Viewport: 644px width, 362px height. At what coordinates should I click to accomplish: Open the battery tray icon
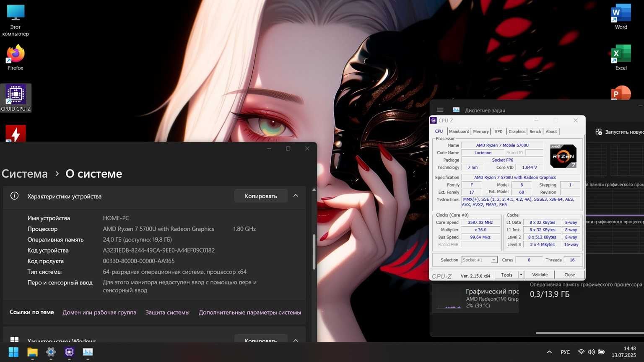(601, 352)
